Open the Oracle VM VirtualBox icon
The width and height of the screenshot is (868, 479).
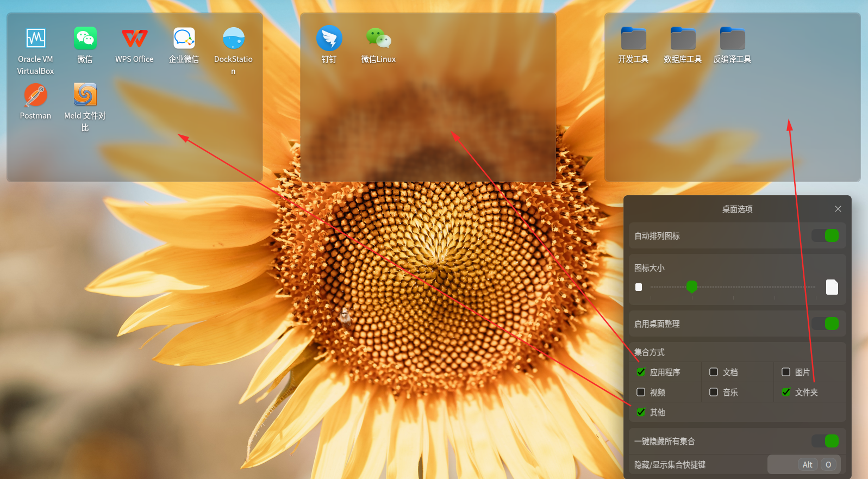(36, 38)
